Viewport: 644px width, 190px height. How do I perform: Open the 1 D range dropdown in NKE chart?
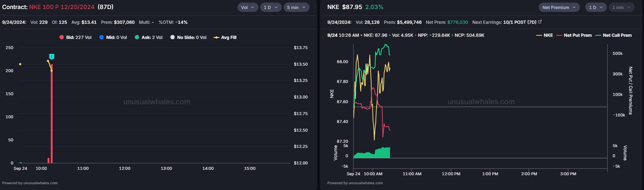tap(596, 7)
